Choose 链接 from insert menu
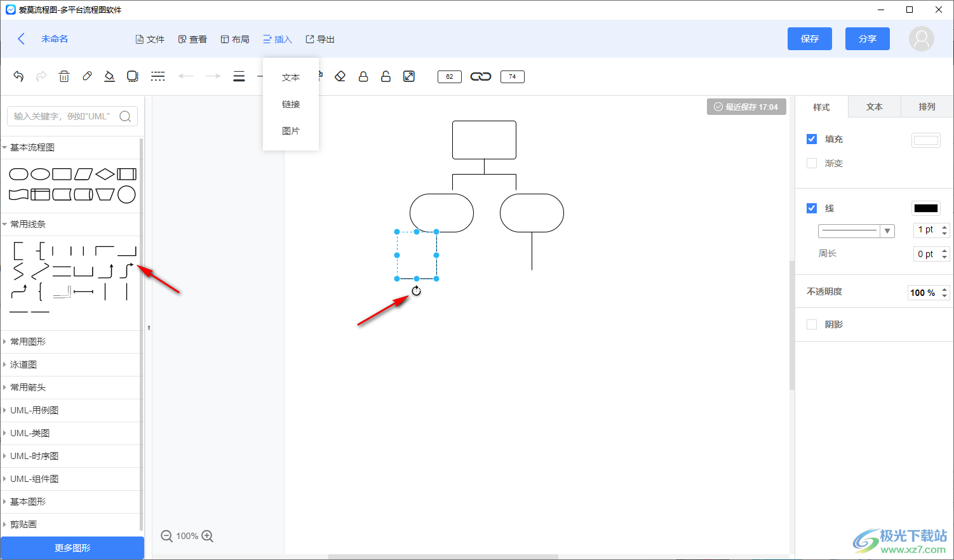The height and width of the screenshot is (560, 954). click(x=291, y=104)
